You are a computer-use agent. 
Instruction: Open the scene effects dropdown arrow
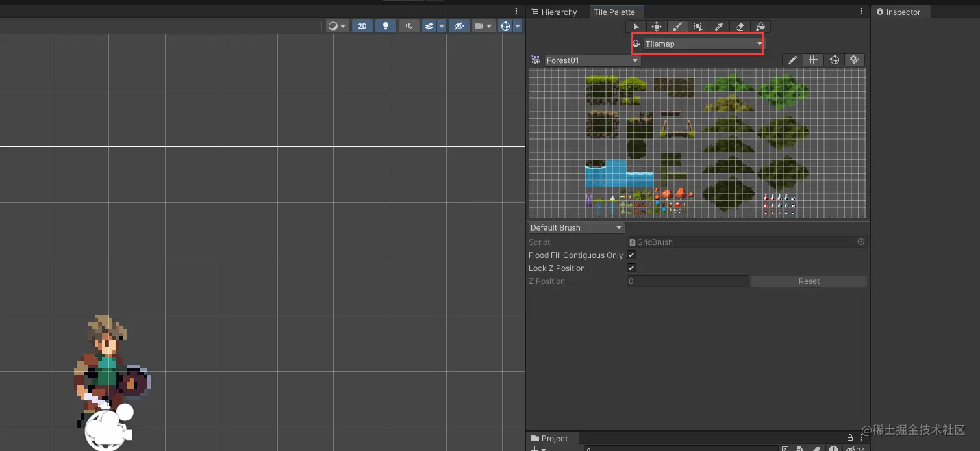(442, 26)
